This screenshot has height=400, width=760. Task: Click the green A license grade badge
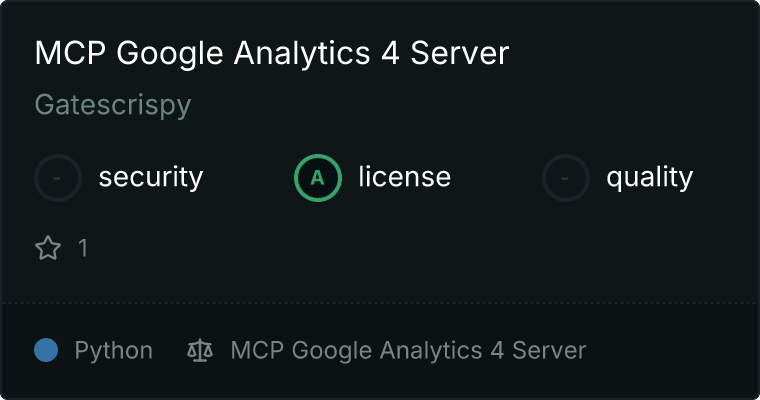coord(318,178)
